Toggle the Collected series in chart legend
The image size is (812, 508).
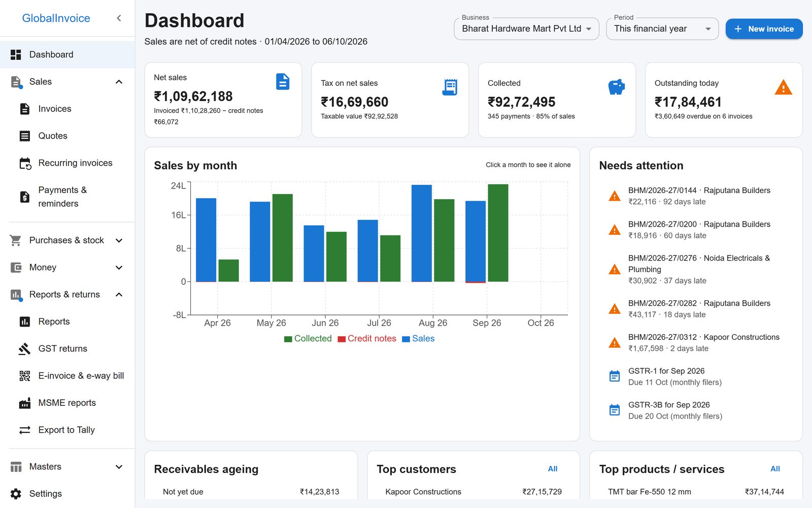(308, 339)
